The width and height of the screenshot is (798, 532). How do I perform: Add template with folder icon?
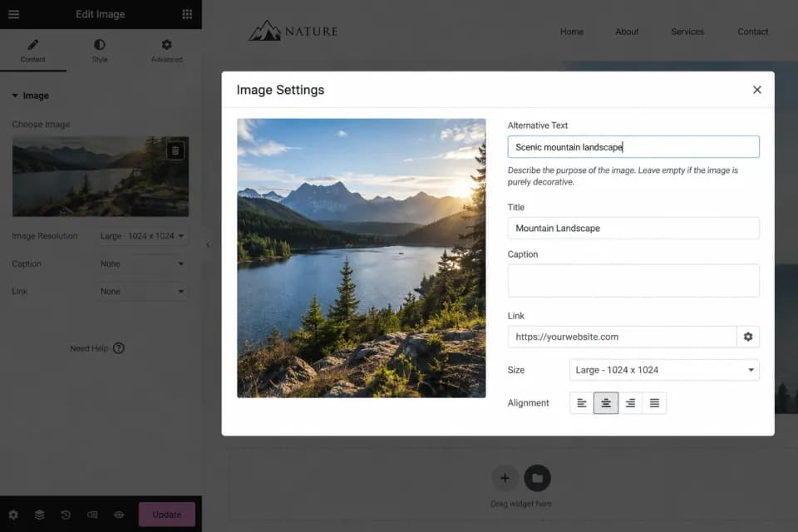[x=538, y=478]
